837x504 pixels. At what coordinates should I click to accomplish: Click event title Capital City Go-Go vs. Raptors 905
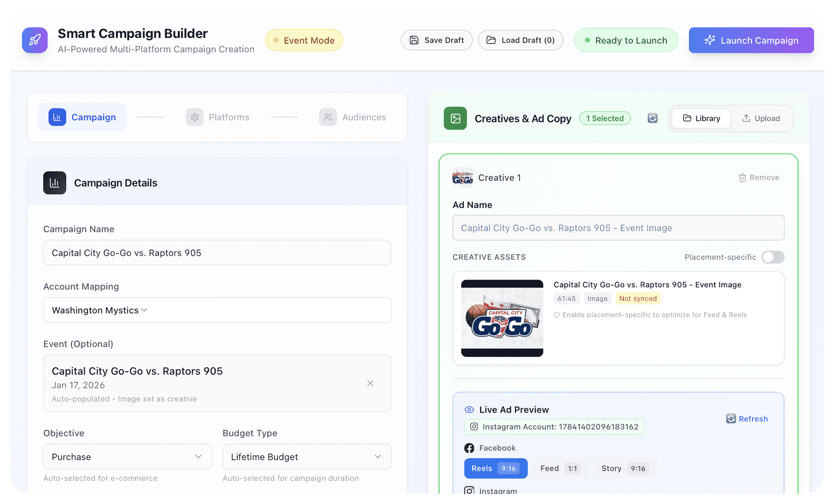[137, 371]
